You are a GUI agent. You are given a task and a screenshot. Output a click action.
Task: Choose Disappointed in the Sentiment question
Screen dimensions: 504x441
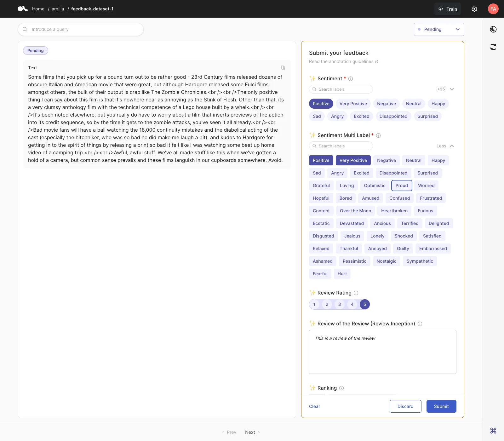pos(393,116)
